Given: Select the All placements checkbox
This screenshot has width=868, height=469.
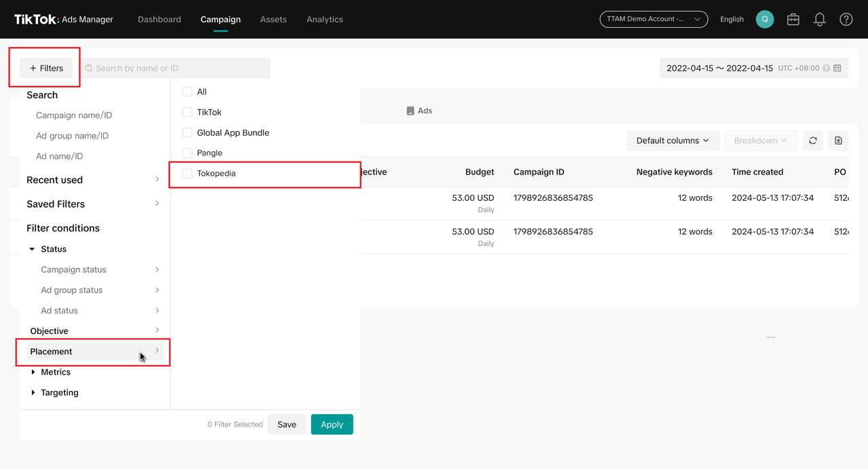Looking at the screenshot, I should [x=188, y=92].
